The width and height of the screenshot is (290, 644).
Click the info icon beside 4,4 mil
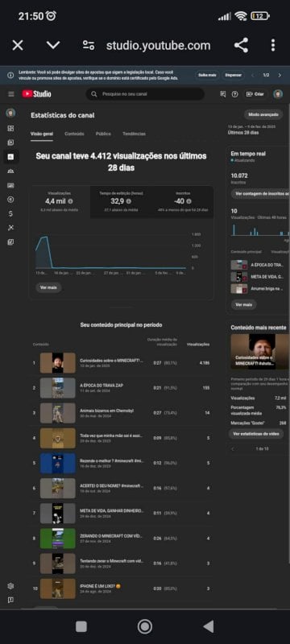[70, 201]
